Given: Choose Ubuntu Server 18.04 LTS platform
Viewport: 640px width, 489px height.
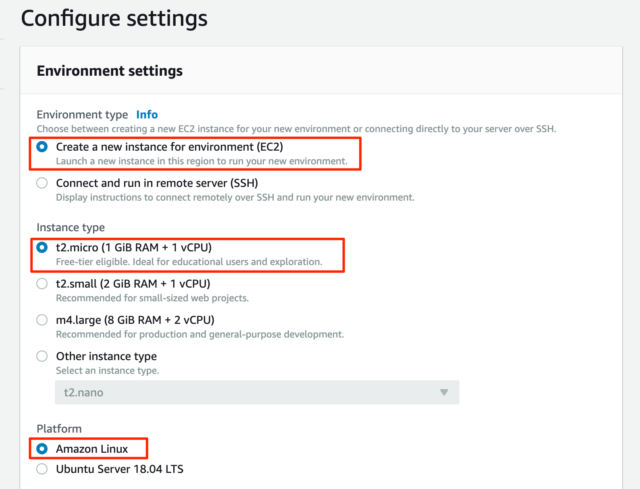Looking at the screenshot, I should click(42, 469).
